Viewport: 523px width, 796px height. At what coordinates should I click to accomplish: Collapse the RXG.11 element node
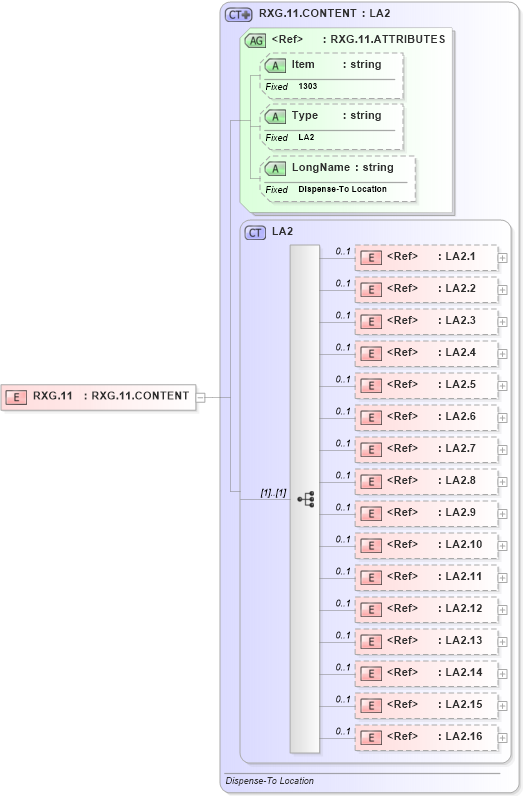click(x=201, y=397)
